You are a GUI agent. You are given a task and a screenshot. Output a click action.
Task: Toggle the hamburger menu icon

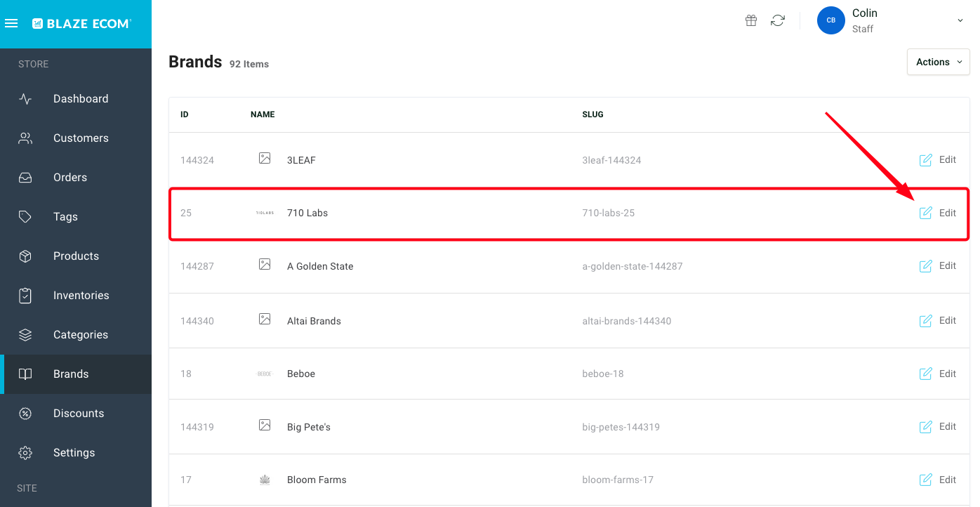11,23
